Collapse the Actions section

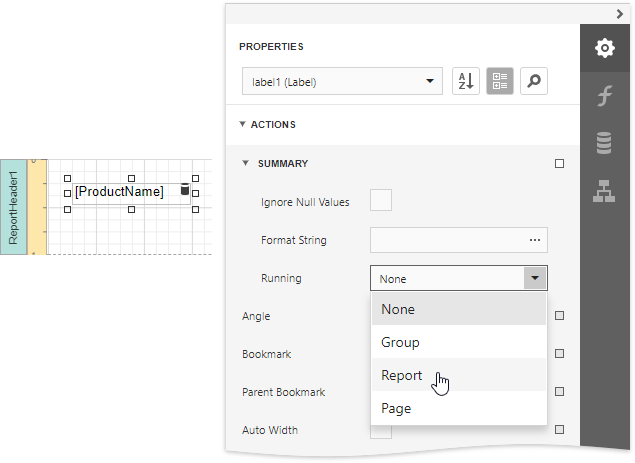coord(243,125)
